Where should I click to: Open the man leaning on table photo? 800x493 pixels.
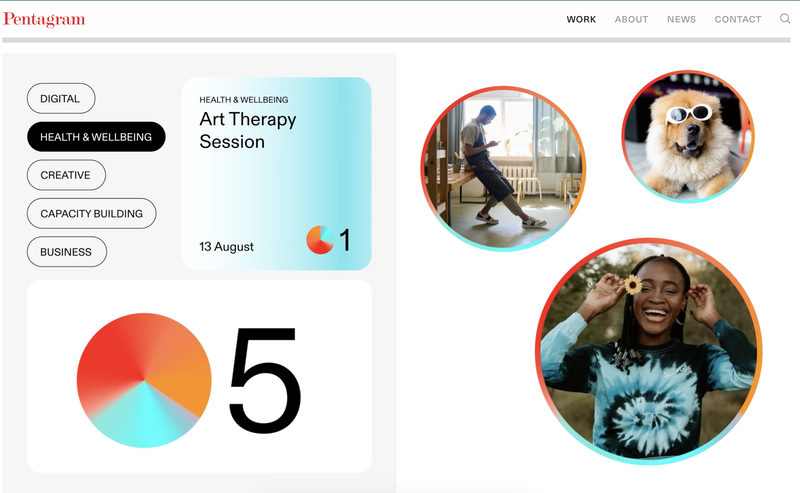(503, 168)
